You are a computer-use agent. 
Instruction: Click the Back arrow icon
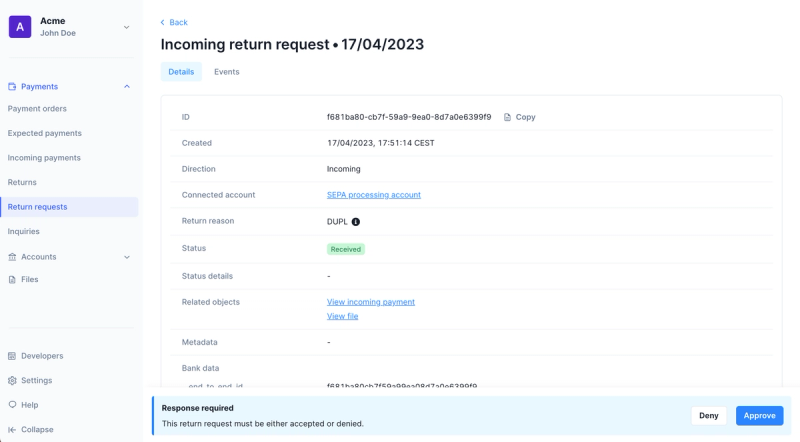point(163,22)
